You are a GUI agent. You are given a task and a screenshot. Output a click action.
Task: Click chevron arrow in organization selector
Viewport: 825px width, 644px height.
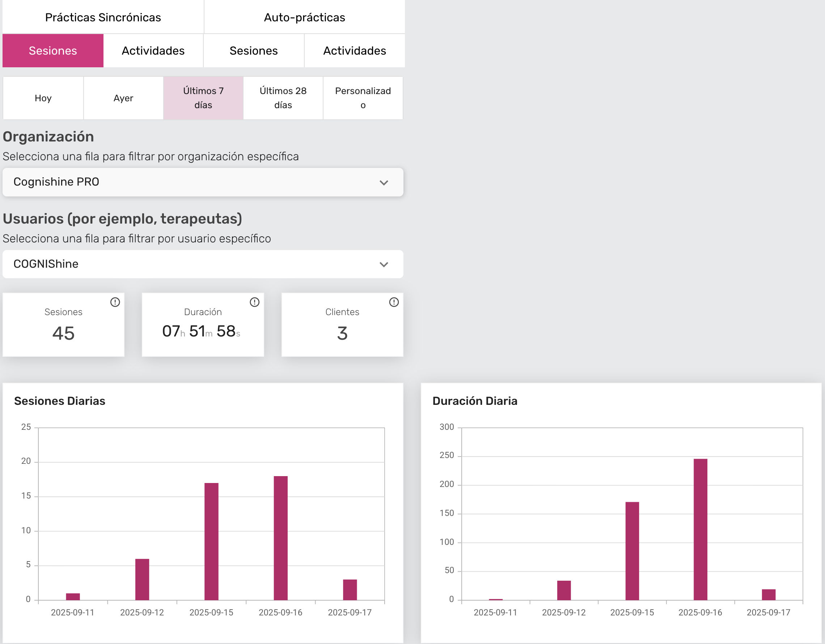click(x=384, y=183)
